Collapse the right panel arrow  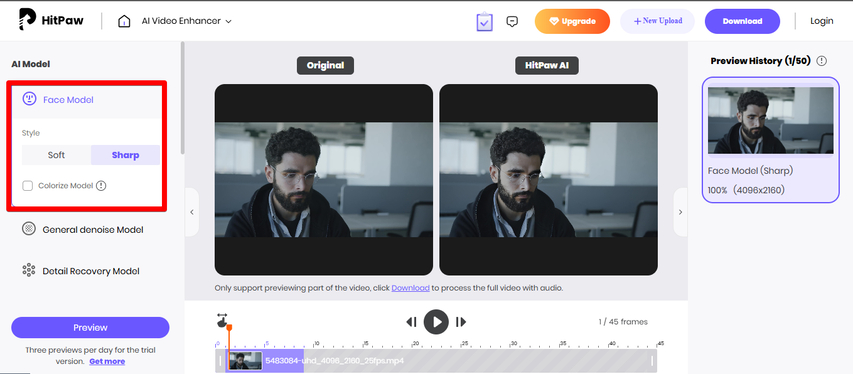[x=680, y=212]
